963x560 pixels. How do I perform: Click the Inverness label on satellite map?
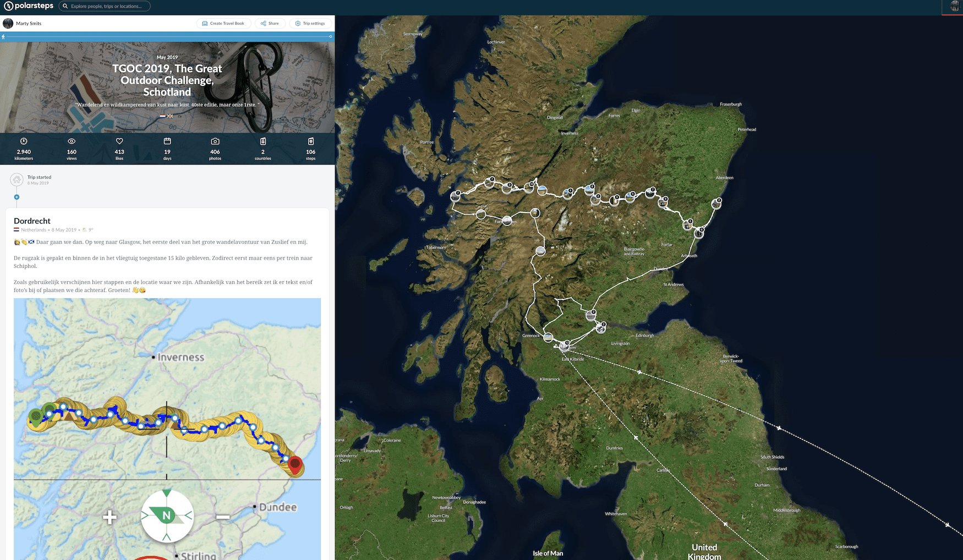click(570, 133)
